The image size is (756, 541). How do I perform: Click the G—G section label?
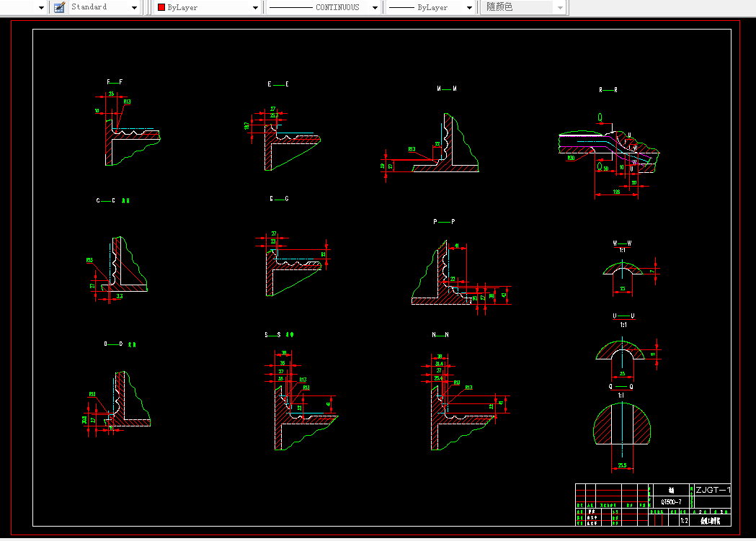pyautogui.click(x=278, y=198)
